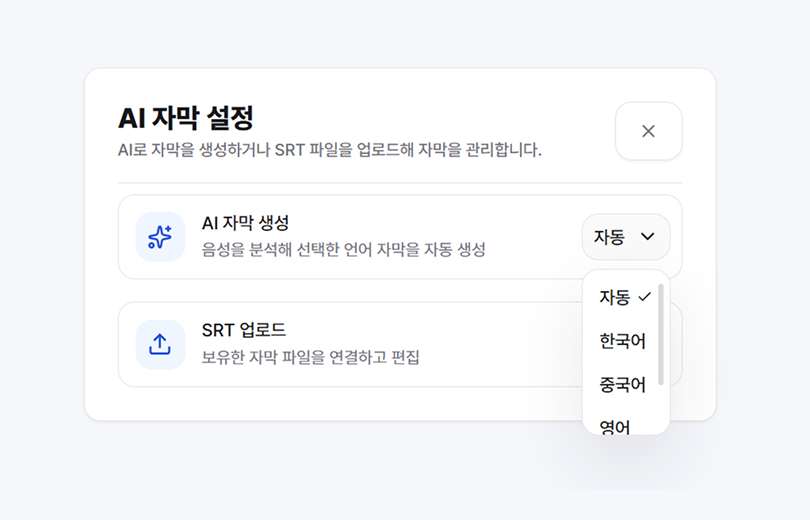The height and width of the screenshot is (520, 810).
Task: Click subtitle AI로 자막을 생성하거나 SRT 파일을 업로드해
Action: [x=267, y=150]
